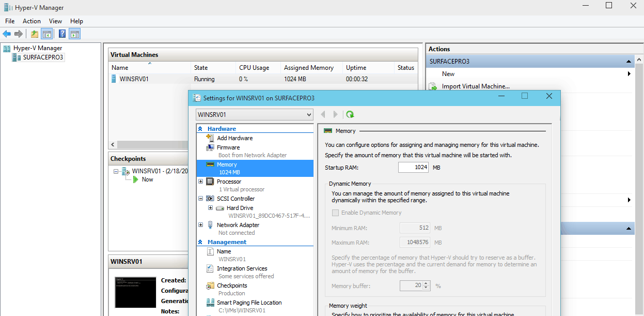
Task: Click the Maximum RAM field
Action: (x=415, y=243)
